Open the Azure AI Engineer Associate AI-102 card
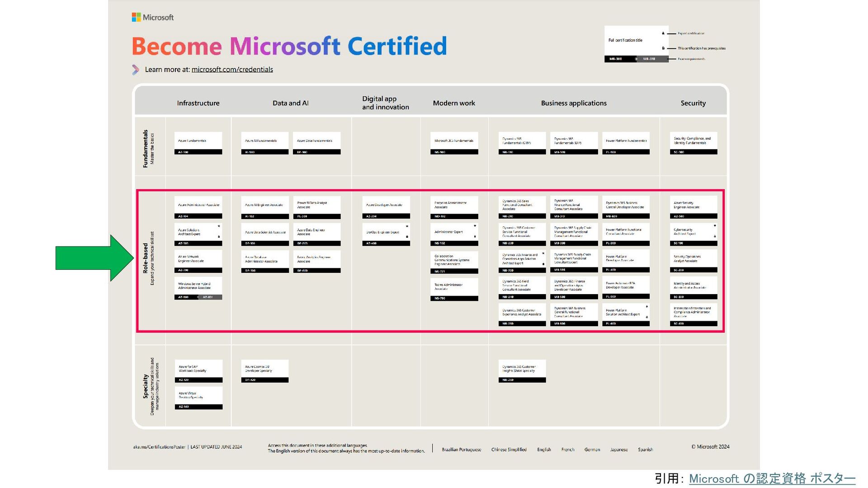This screenshot has width=868, height=488. (264, 207)
